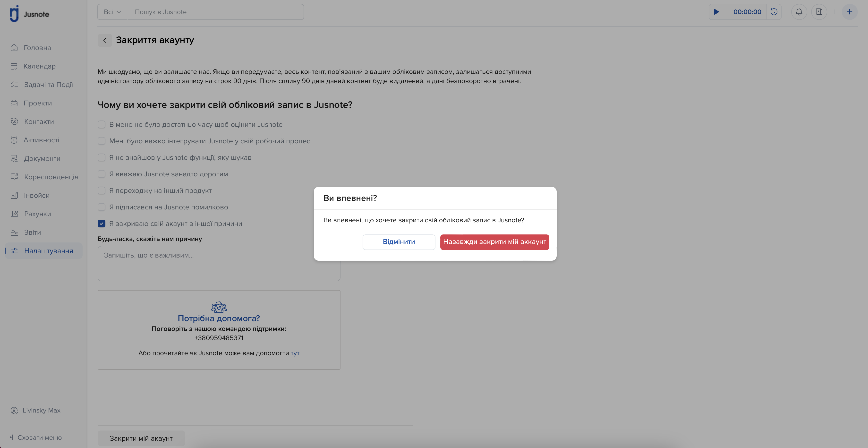The image size is (868, 448).
Task: Click the Потрібна допомога? heading
Action: click(x=219, y=319)
